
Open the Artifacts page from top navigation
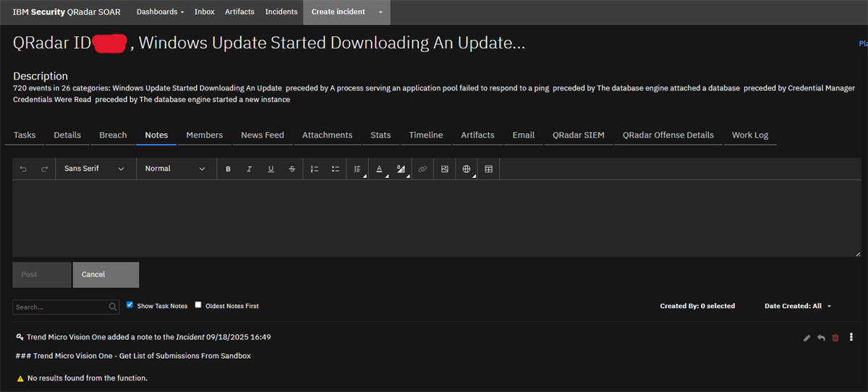239,12
